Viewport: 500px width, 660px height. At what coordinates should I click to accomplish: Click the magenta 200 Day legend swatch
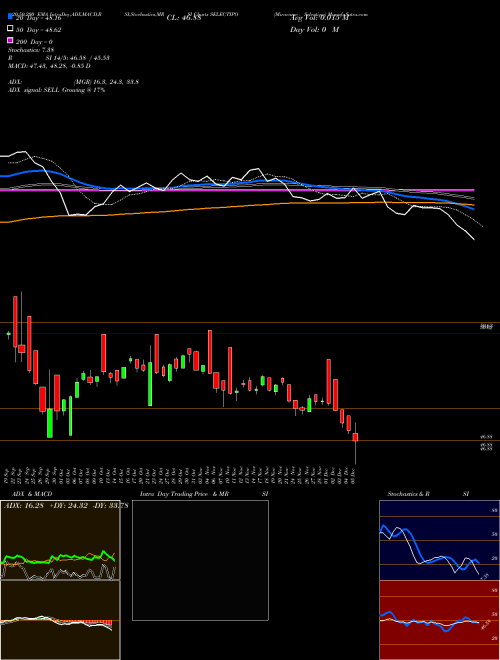[10, 40]
